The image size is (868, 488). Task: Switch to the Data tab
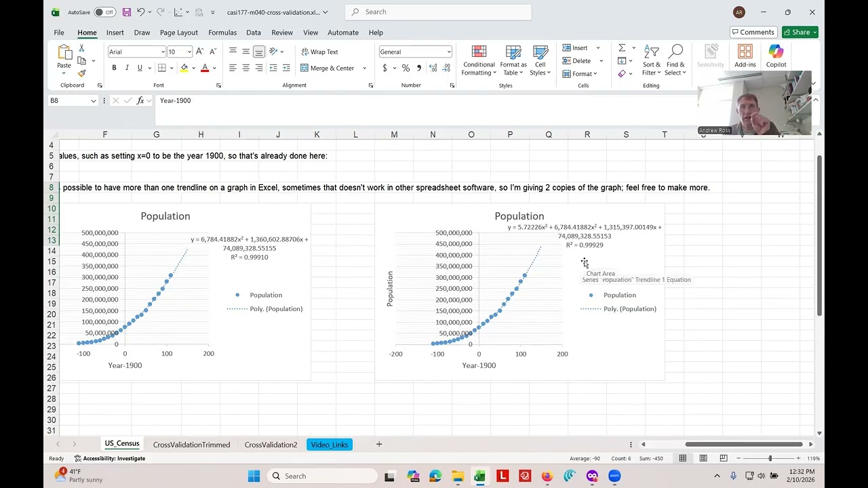coord(254,33)
